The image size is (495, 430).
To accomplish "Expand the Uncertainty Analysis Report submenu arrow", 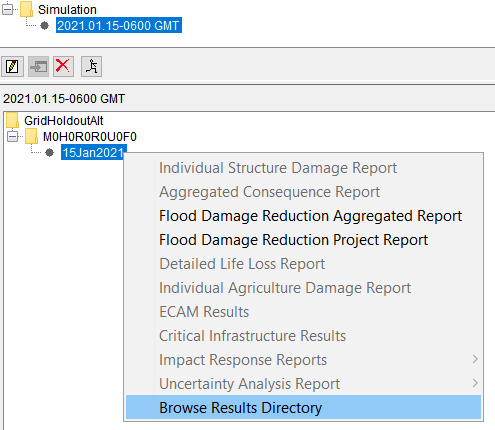I will click(475, 383).
